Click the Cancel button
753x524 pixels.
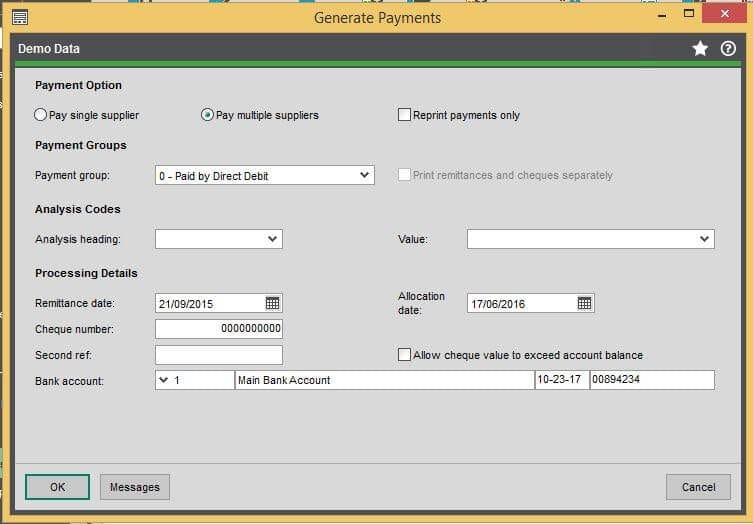click(698, 487)
